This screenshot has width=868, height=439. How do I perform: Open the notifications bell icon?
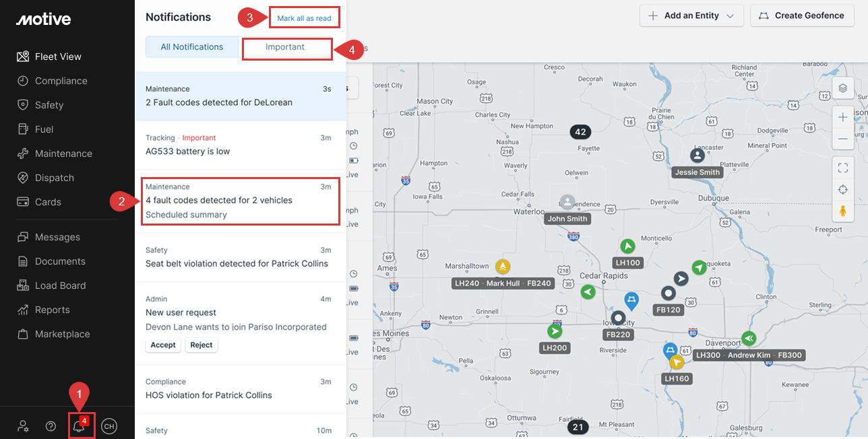79,426
